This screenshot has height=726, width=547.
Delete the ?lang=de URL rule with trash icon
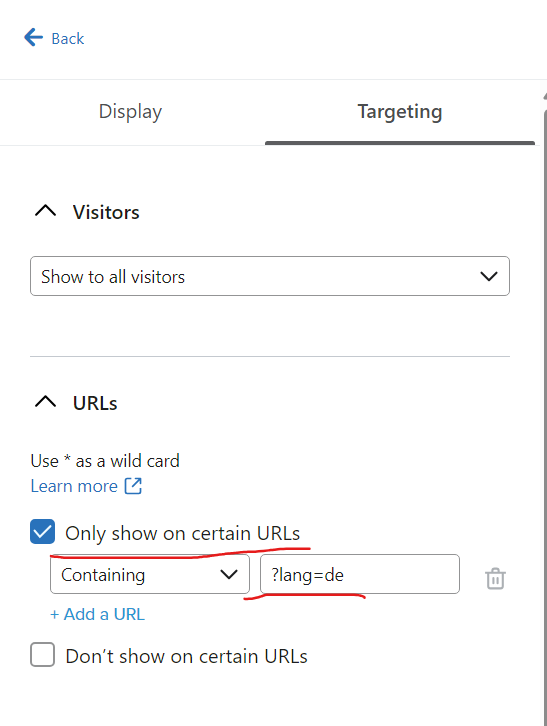pyautogui.click(x=495, y=578)
